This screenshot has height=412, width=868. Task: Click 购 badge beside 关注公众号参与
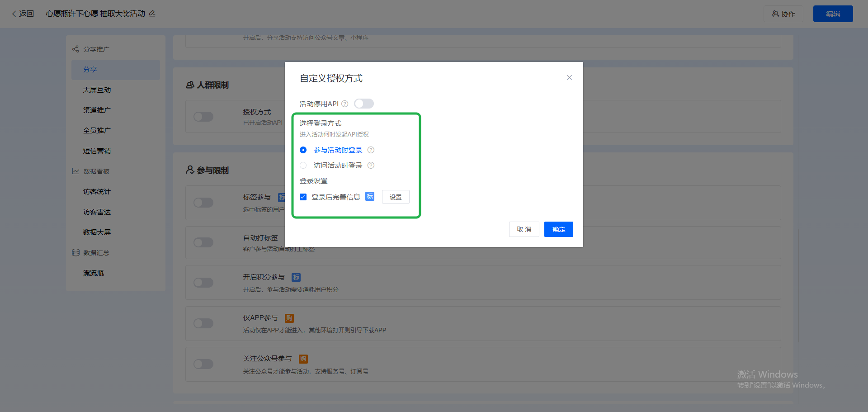coord(303,359)
